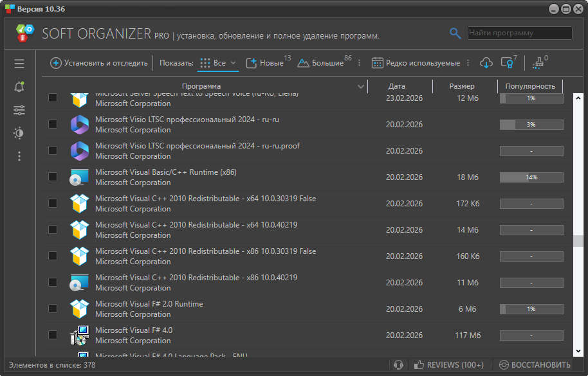Click the "Найти программу" search field

click(x=519, y=33)
